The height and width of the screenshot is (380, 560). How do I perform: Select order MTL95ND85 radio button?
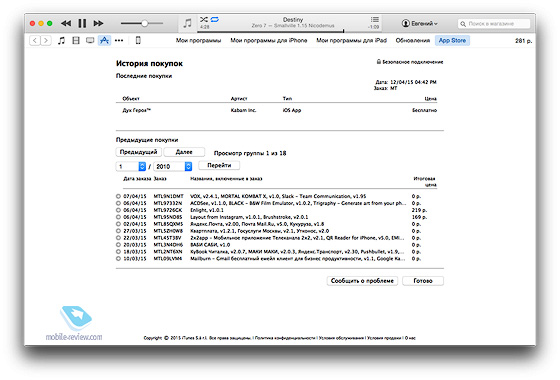coord(118,217)
